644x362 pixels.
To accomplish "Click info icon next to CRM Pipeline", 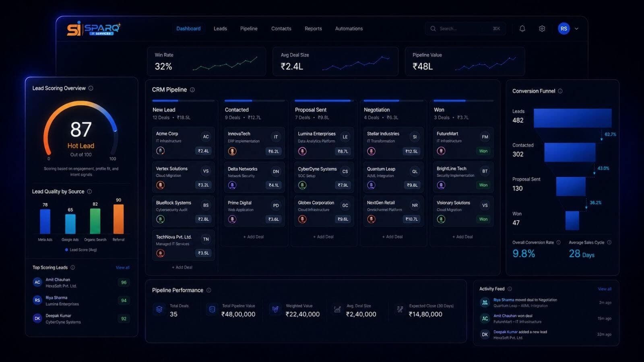I will [x=192, y=90].
